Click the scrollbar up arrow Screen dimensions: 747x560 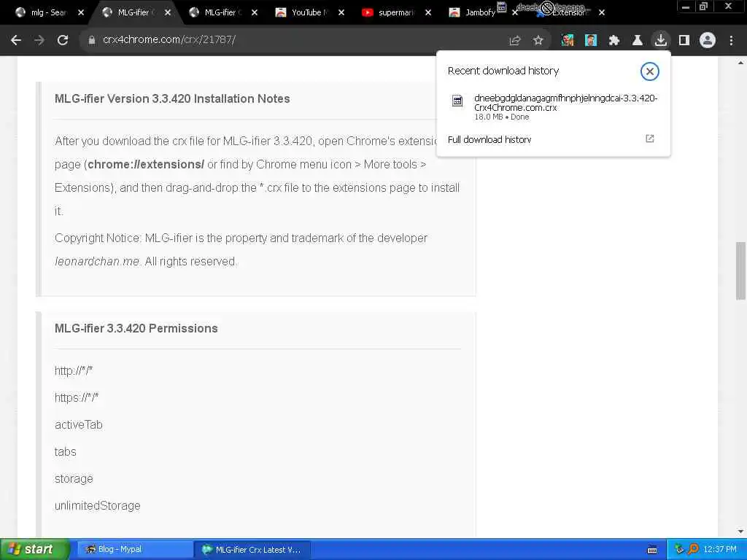pyautogui.click(x=740, y=63)
